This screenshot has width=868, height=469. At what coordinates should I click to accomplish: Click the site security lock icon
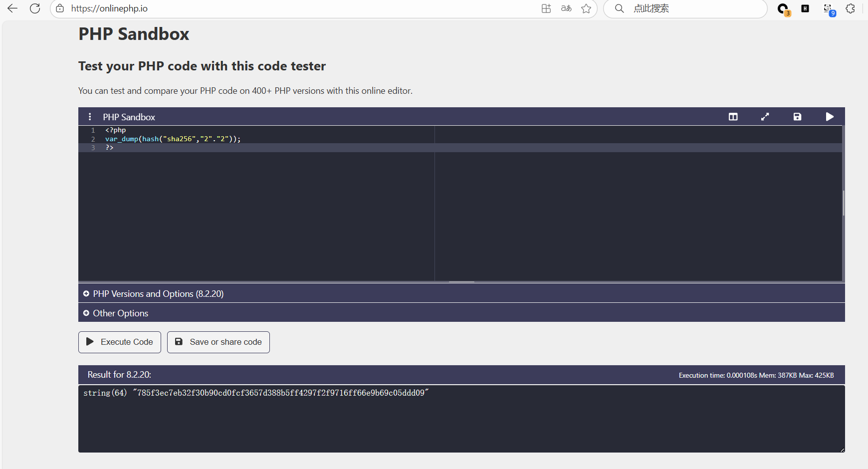click(x=60, y=8)
